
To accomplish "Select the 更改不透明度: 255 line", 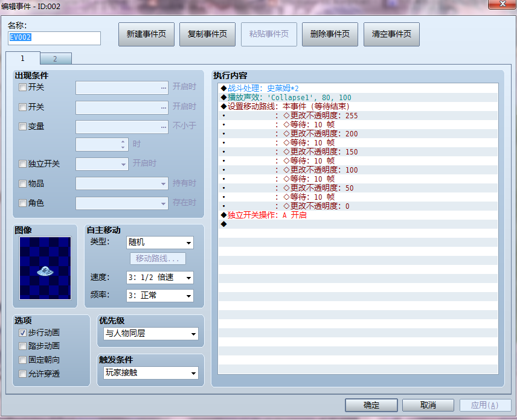I will click(358, 116).
